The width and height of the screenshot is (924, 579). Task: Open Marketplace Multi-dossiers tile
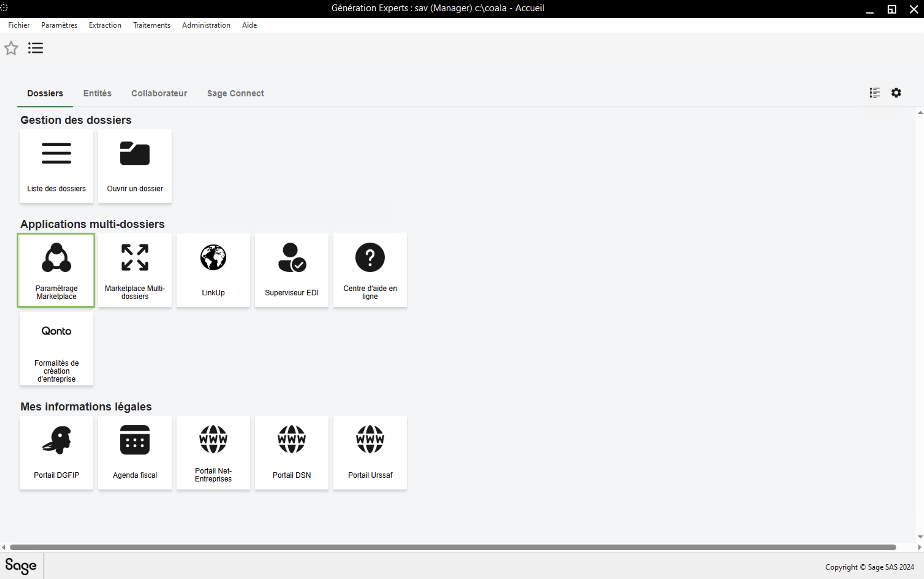[134, 270]
